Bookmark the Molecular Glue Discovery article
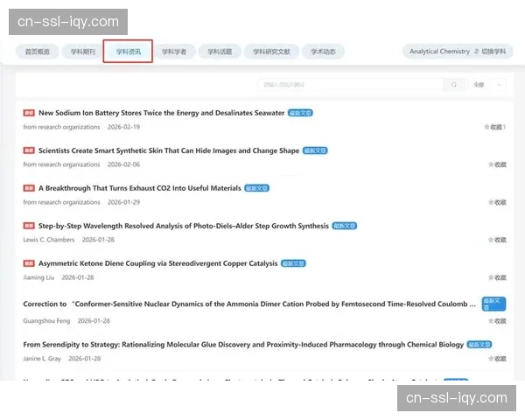 pos(496,359)
